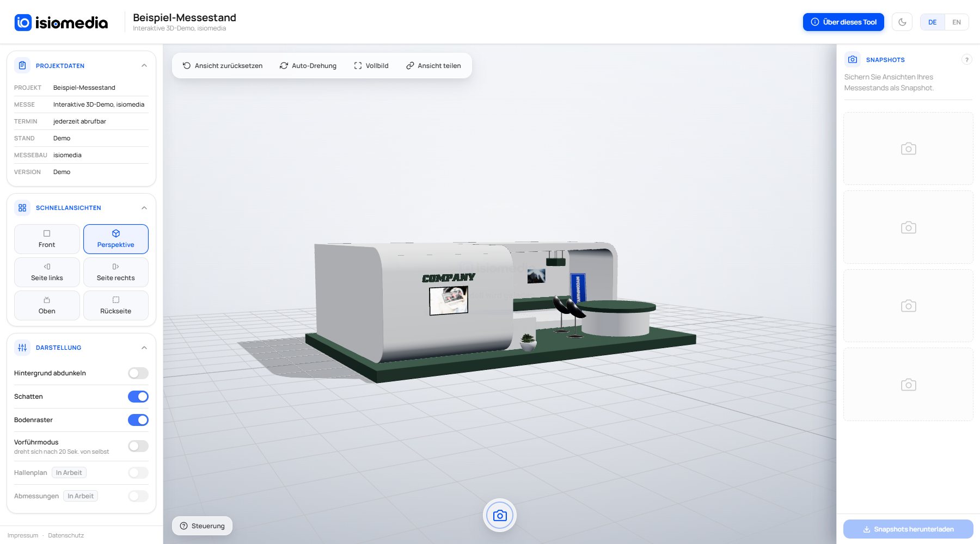
Task: Collapse the Schnellansichten section
Action: click(144, 208)
